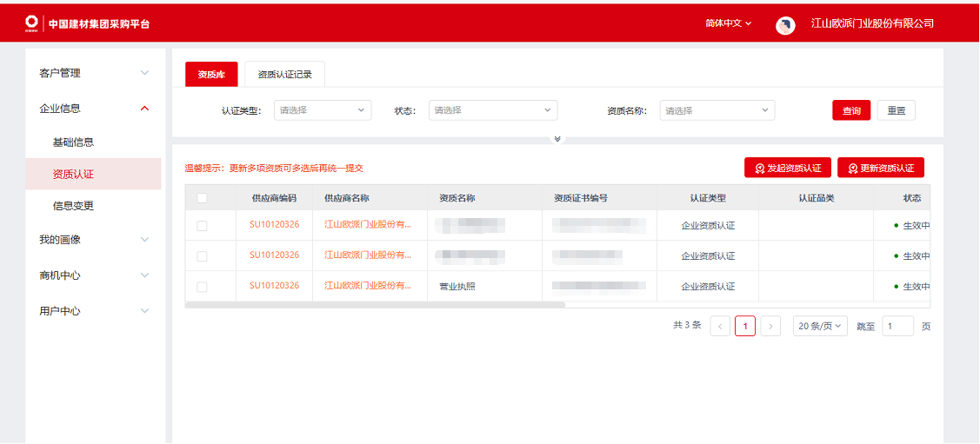This screenshot has width=980, height=444.
Task: Open 基础信息 in the sidebar
Action: click(73, 142)
